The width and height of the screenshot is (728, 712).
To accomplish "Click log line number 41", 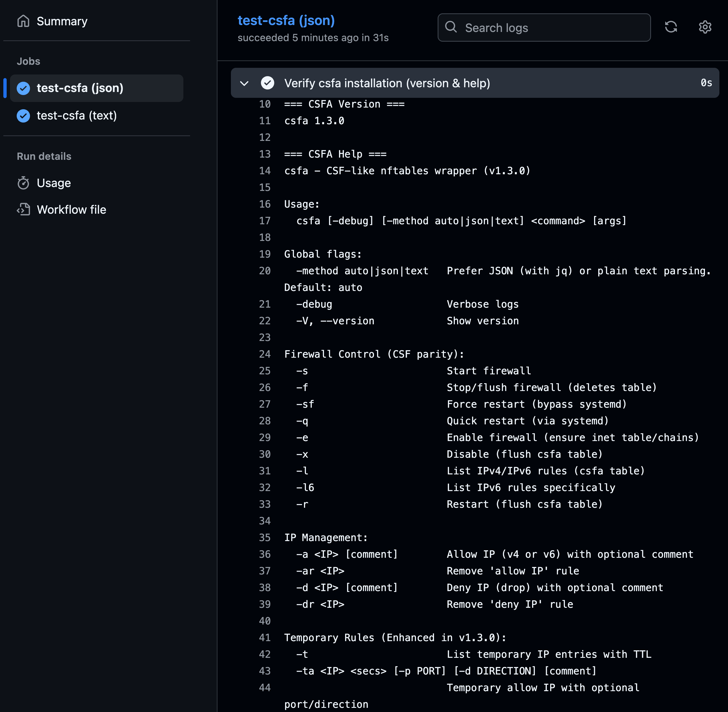I will pyautogui.click(x=265, y=638).
